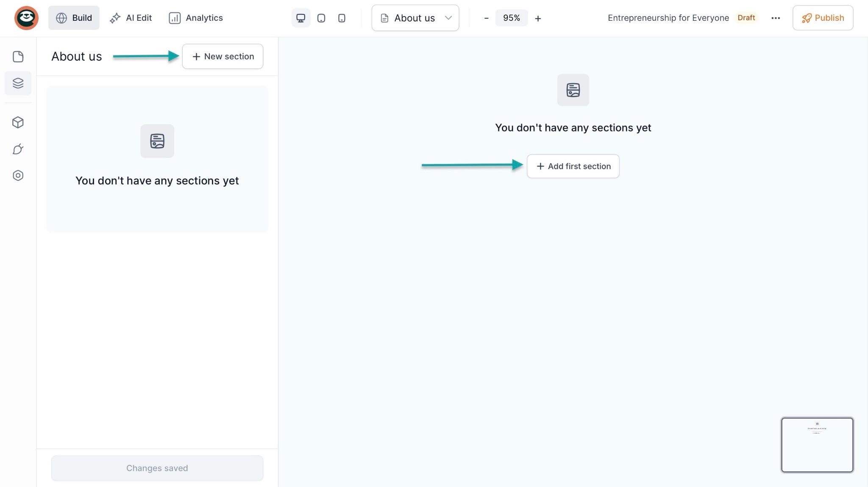Select mobile preview device icon
The image size is (868, 487).
point(342,18)
